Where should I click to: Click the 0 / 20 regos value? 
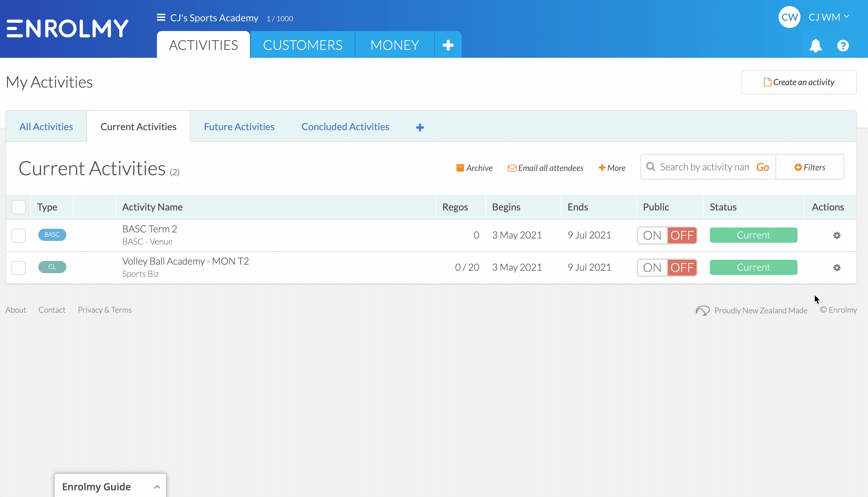467,267
